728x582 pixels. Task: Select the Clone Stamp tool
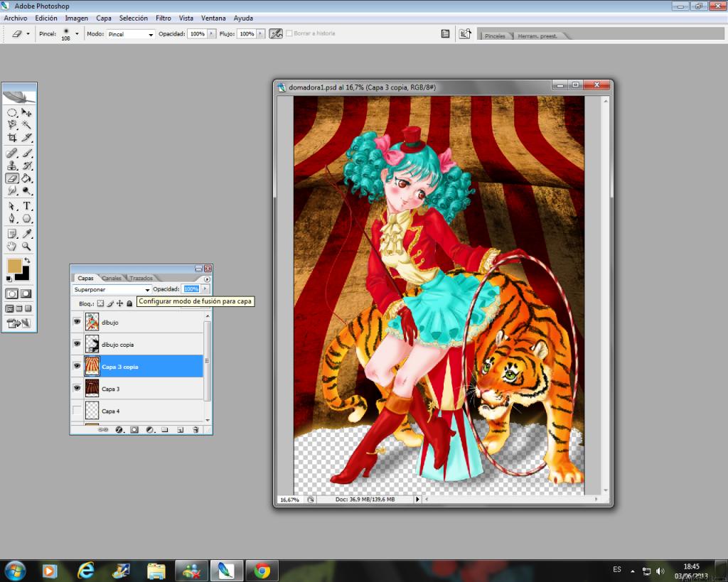[x=12, y=166]
